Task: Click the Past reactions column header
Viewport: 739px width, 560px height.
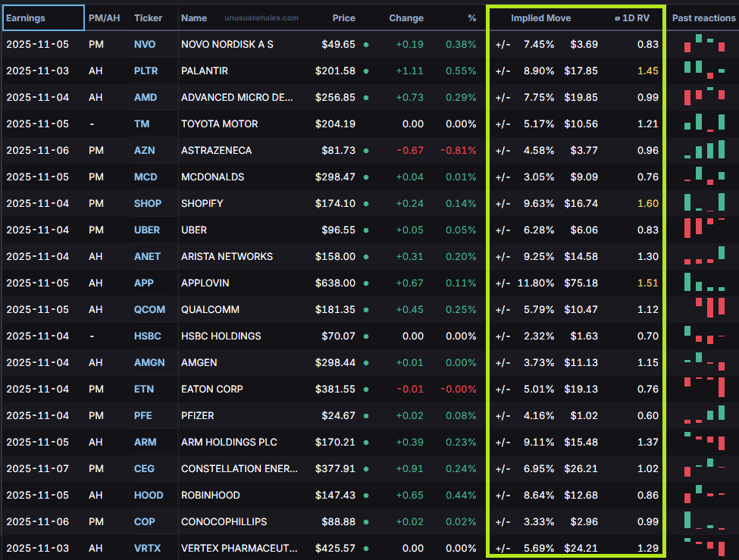Action: tap(703, 18)
